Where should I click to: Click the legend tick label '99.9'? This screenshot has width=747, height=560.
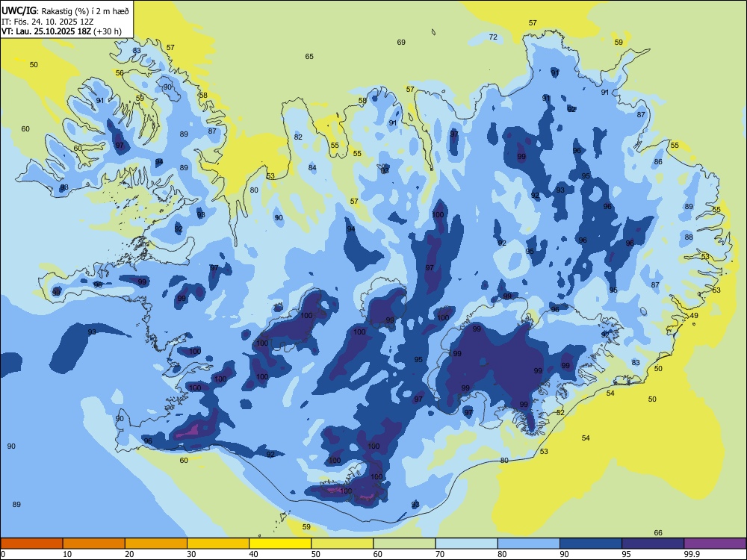point(692,554)
